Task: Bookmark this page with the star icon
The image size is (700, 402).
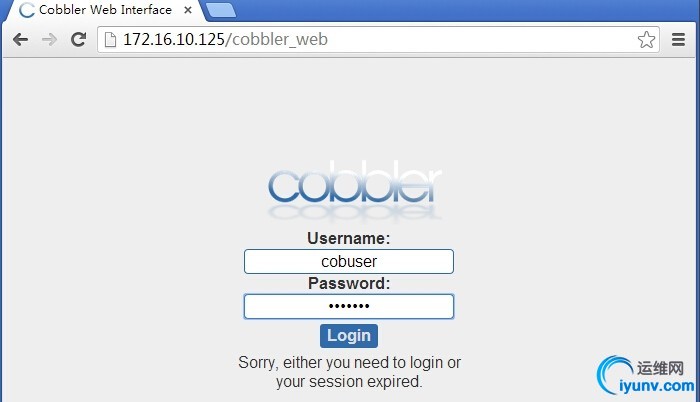Action: [x=646, y=40]
